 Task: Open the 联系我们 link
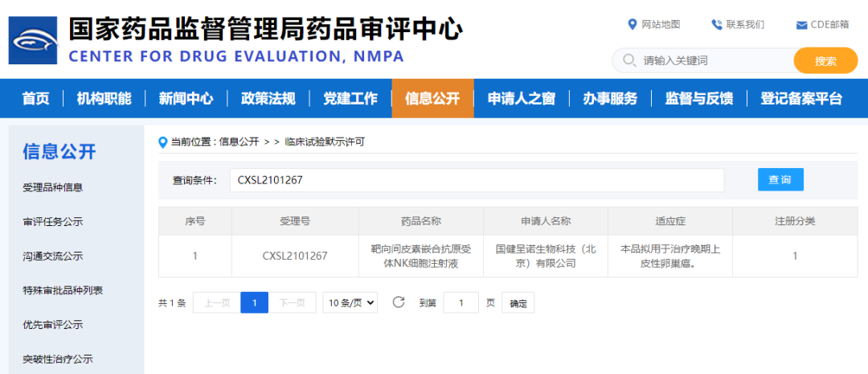[745, 24]
